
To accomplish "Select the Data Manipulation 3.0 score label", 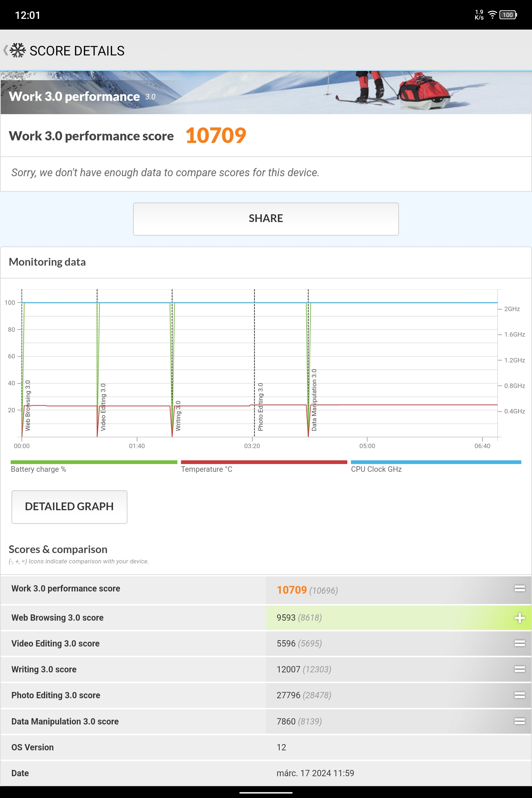I will tap(65, 722).
